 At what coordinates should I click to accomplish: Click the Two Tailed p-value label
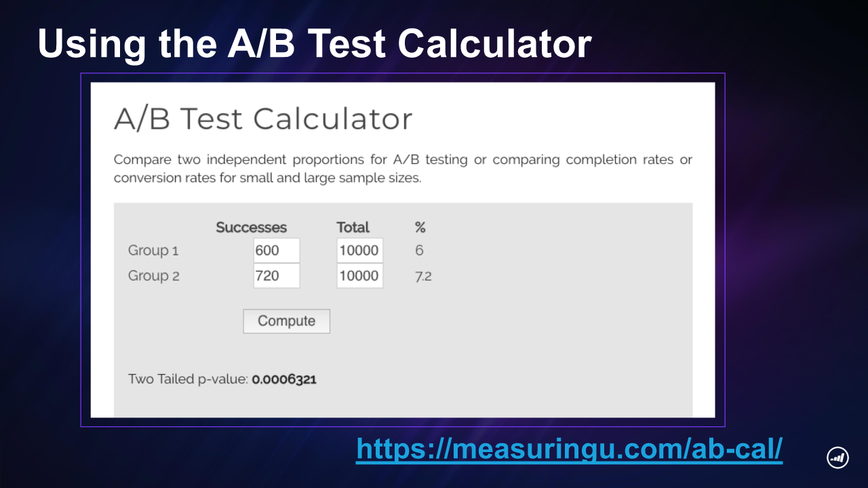pyautogui.click(x=188, y=380)
